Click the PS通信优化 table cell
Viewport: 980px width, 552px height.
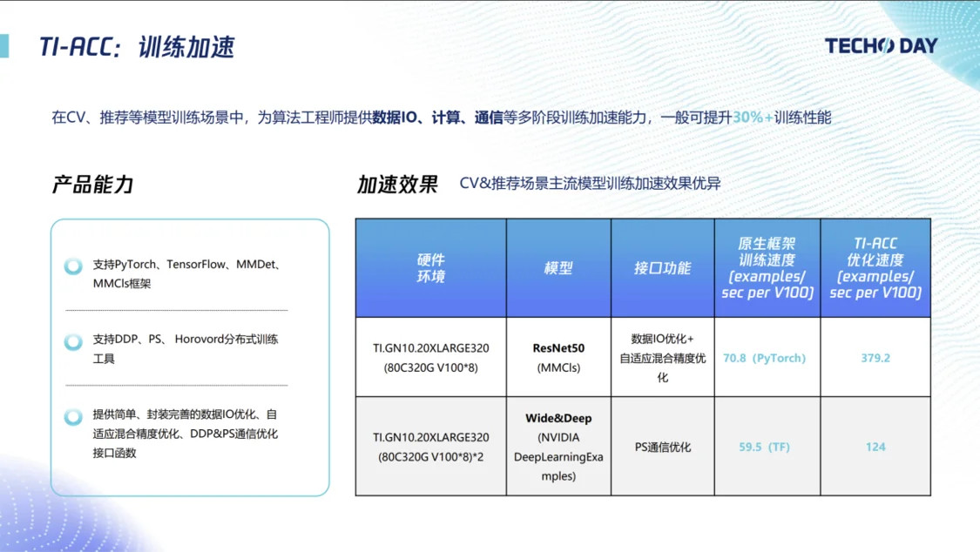[x=662, y=447]
